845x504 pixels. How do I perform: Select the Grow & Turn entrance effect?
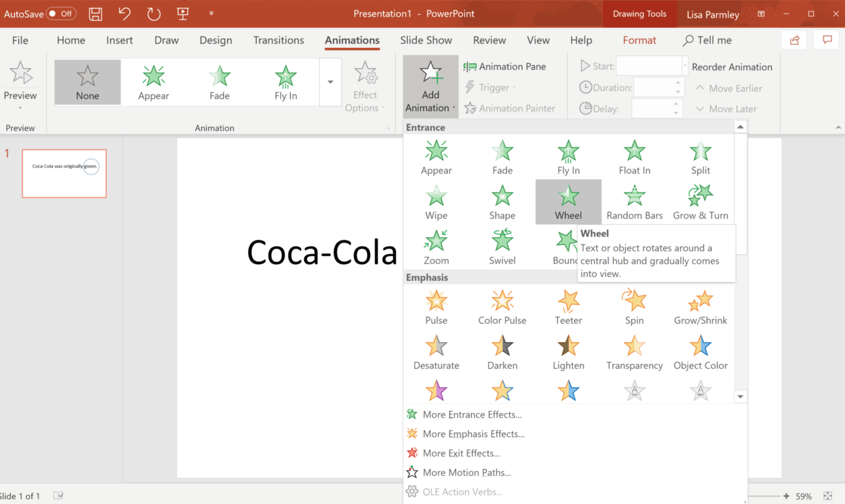(700, 202)
